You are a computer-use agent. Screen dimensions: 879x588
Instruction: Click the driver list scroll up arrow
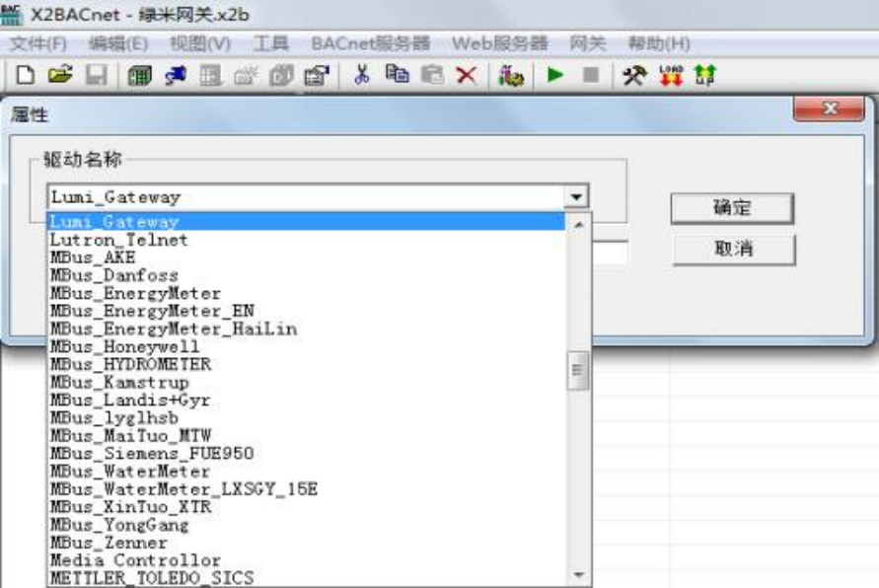[x=579, y=225]
